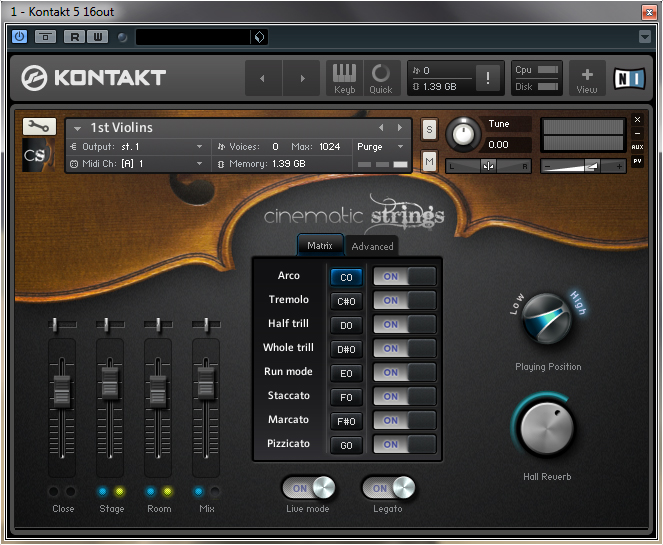Toggle the plugin power bypass button
This screenshot has width=663, height=545.
19,37
